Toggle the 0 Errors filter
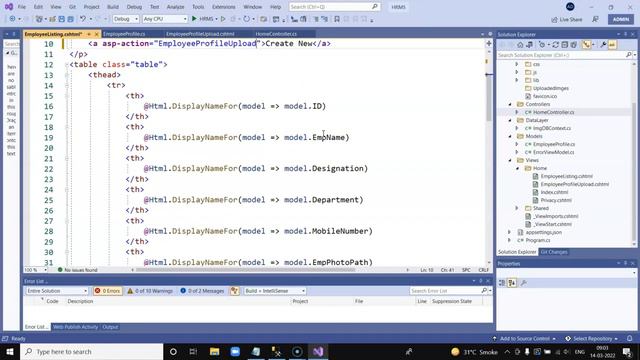Viewport: 640px width, 360px height. click(108, 291)
